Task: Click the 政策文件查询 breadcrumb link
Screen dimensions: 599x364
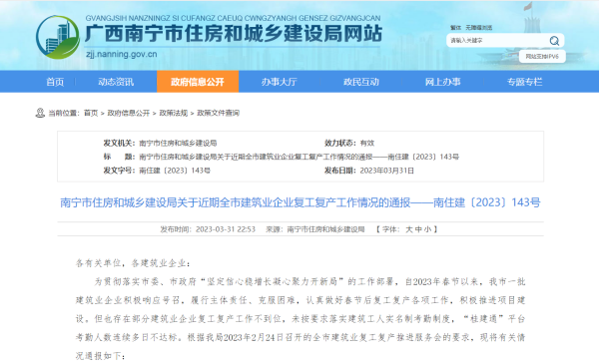Action: tap(218, 113)
